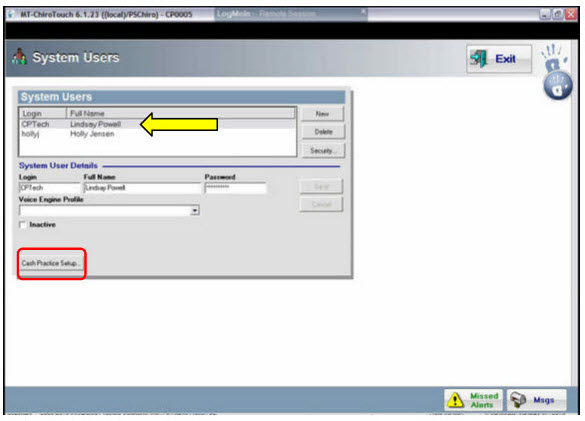Open Cash Practice Setup
585x421 pixels.
click(x=51, y=263)
